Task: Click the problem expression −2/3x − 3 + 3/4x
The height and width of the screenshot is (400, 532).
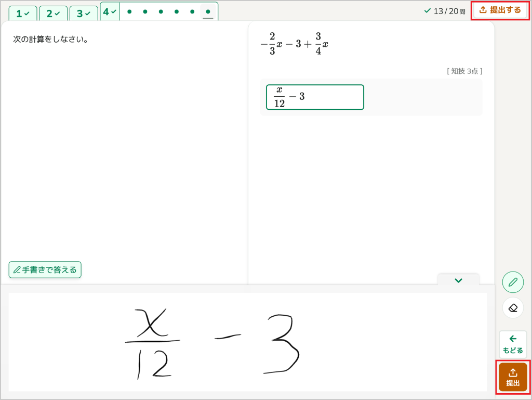Action: pyautogui.click(x=294, y=44)
